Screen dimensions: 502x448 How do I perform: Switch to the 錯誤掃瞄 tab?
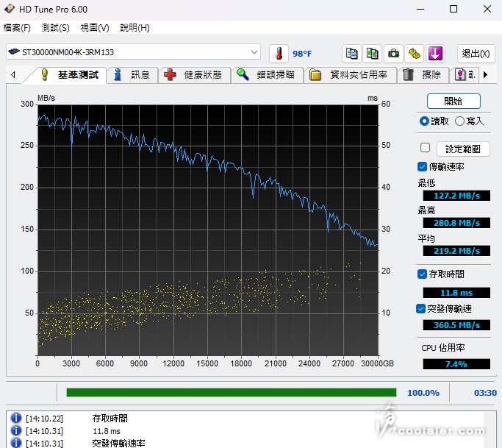(x=267, y=75)
